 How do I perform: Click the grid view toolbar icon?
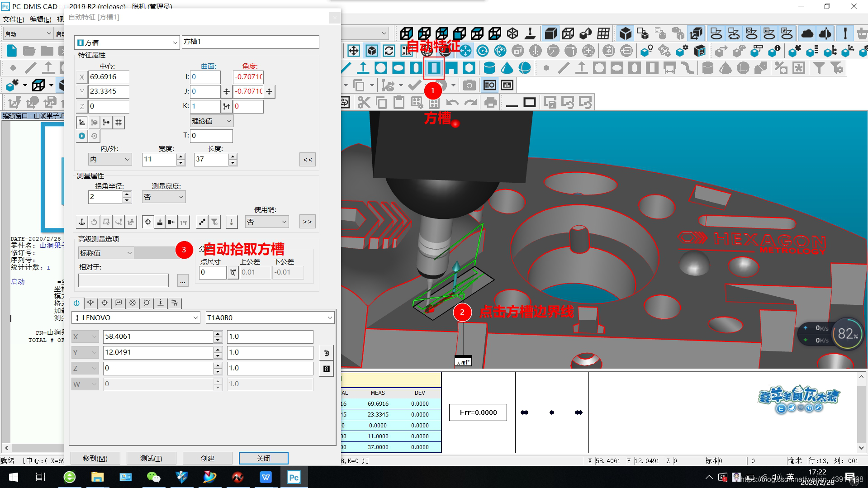click(x=603, y=33)
